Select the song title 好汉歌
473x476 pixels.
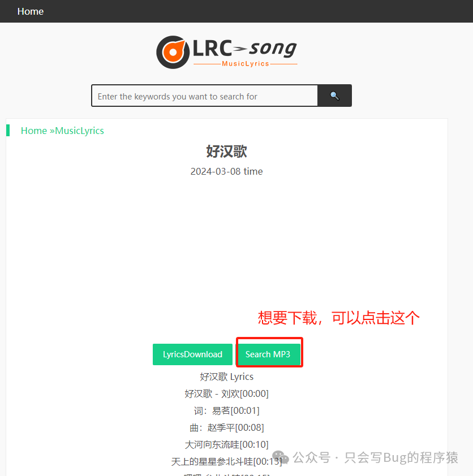coord(226,152)
